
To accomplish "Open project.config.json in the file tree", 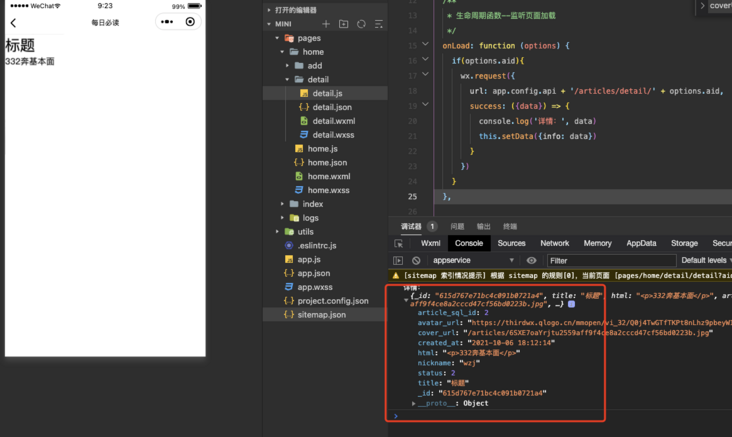I will [332, 301].
